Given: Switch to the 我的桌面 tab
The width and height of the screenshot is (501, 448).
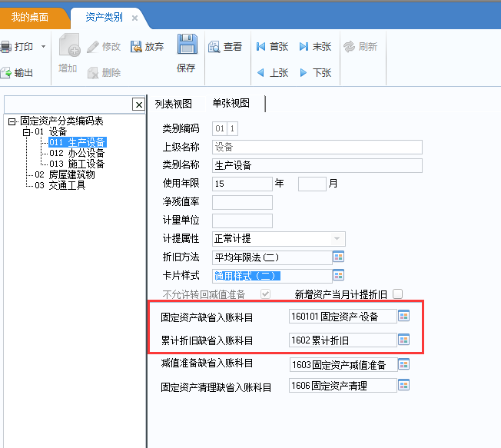Looking at the screenshot, I should click(30, 17).
